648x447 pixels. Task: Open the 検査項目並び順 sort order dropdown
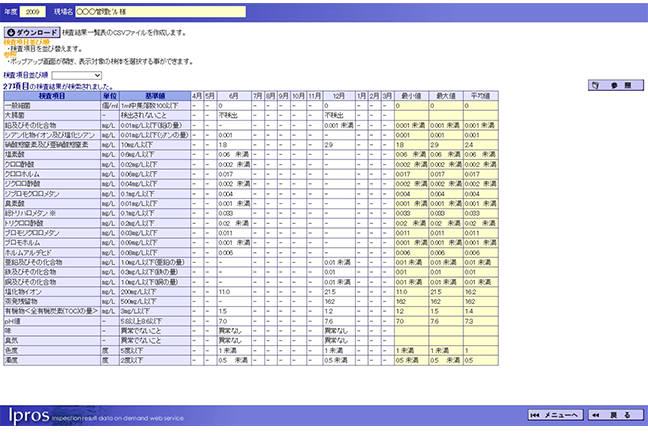76,75
